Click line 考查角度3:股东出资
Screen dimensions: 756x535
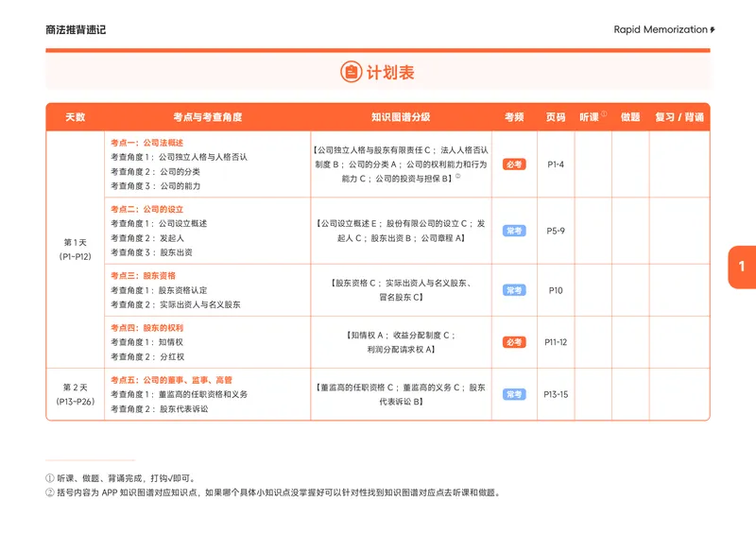[x=151, y=252]
